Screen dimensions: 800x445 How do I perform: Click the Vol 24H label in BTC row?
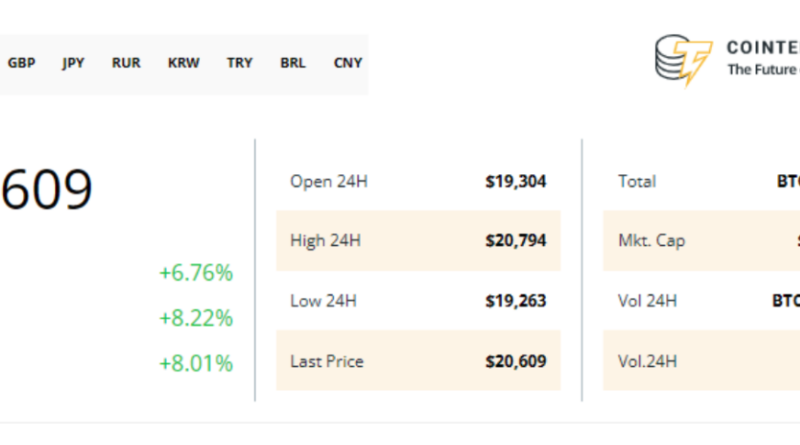tap(647, 301)
